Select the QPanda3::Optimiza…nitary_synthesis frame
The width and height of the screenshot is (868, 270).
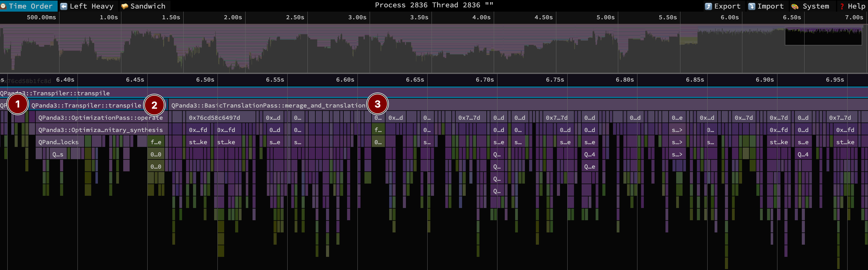[100, 130]
